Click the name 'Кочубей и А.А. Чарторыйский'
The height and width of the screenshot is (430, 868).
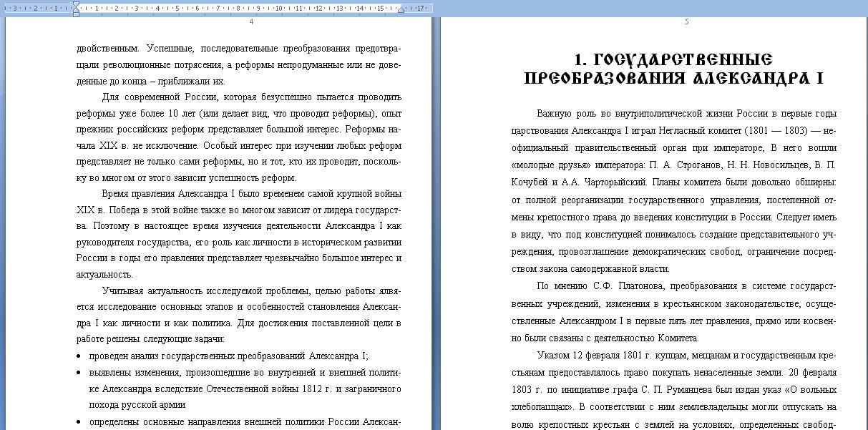(577, 182)
